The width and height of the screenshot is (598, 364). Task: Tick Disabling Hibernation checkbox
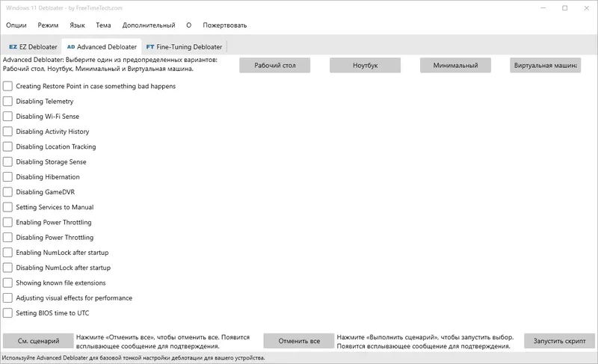pyautogui.click(x=7, y=177)
